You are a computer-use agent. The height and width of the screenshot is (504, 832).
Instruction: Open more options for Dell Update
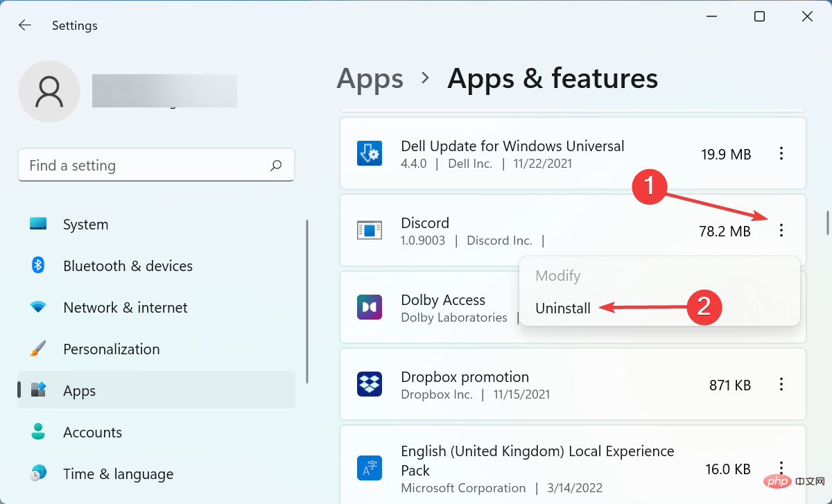click(x=781, y=154)
